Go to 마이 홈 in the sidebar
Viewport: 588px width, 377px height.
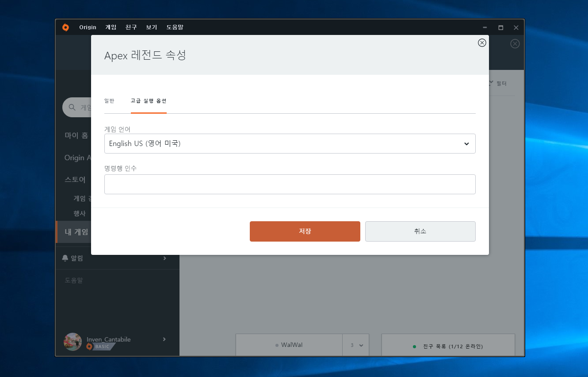pos(76,135)
